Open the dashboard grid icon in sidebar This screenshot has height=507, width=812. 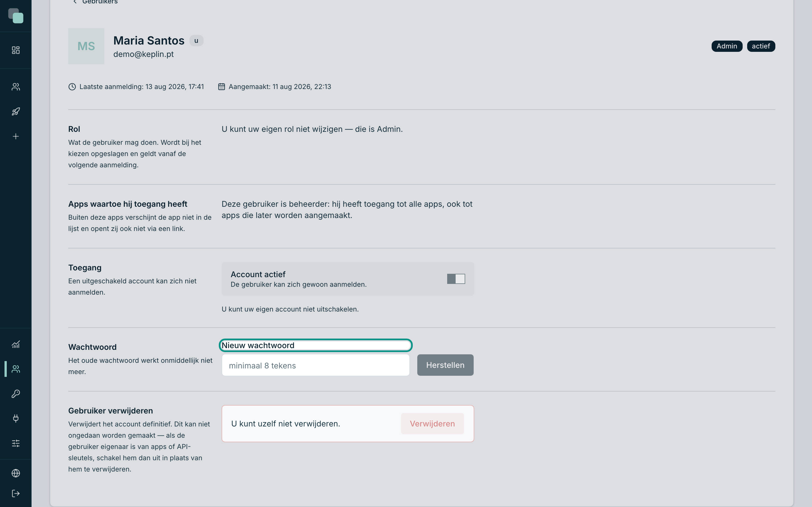click(x=16, y=50)
